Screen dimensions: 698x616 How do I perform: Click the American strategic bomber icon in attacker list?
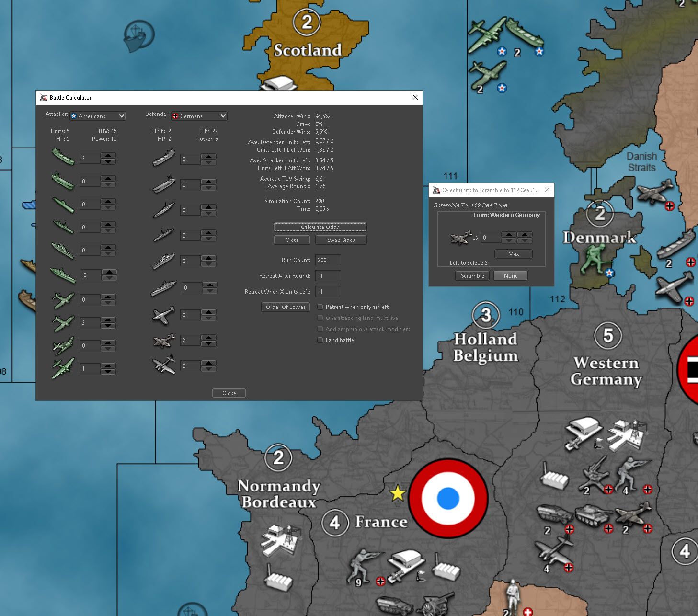coord(63,368)
